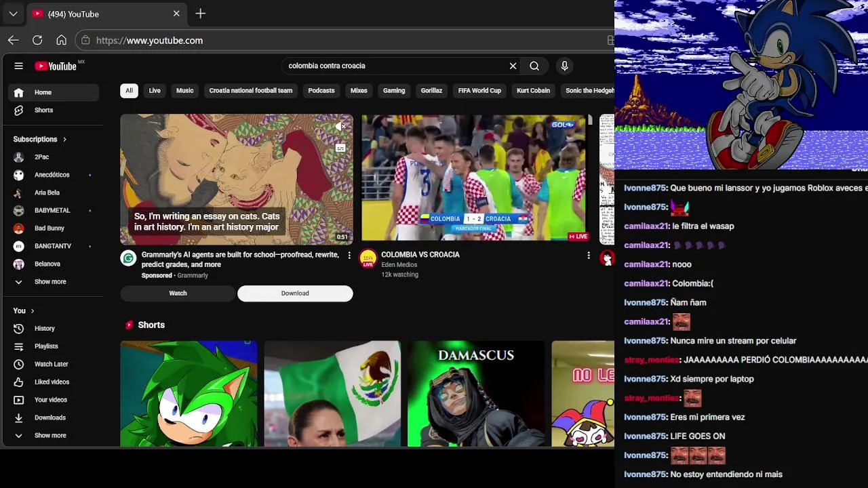Show more subscriptions
This screenshot has width=868, height=488.
(x=53, y=282)
